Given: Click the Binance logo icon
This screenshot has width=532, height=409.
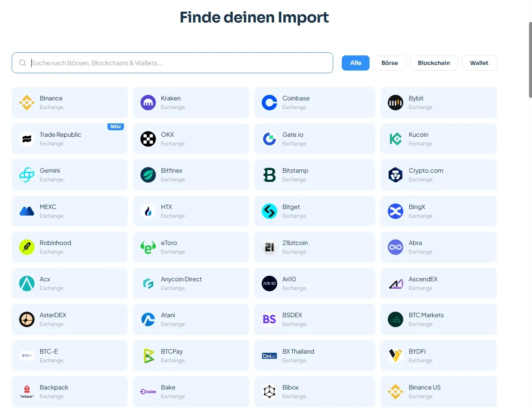Looking at the screenshot, I should pos(27,103).
